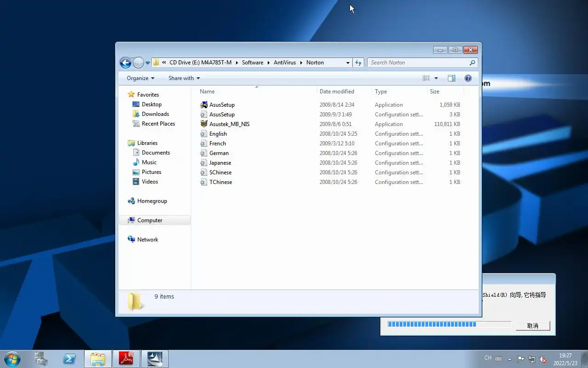Expand the breadcrumb arrow after Software
The height and width of the screenshot is (368, 588).
coord(269,63)
